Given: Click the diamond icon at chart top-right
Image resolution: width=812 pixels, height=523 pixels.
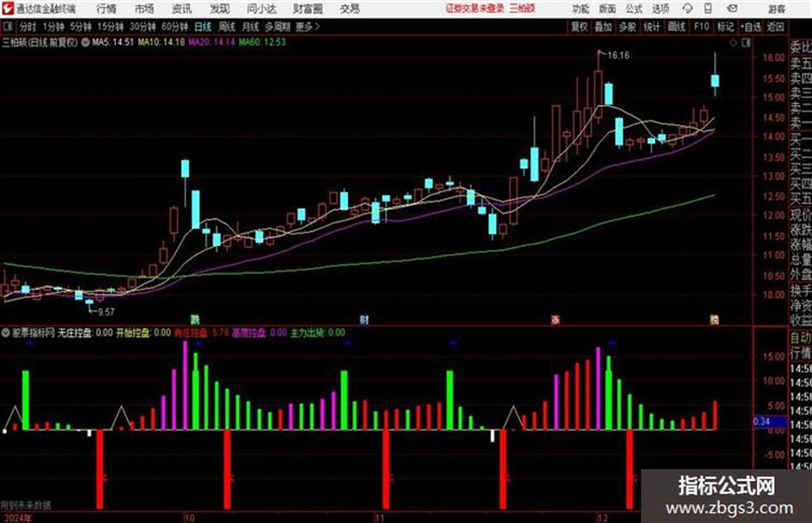Looking at the screenshot, I should tap(733, 43).
